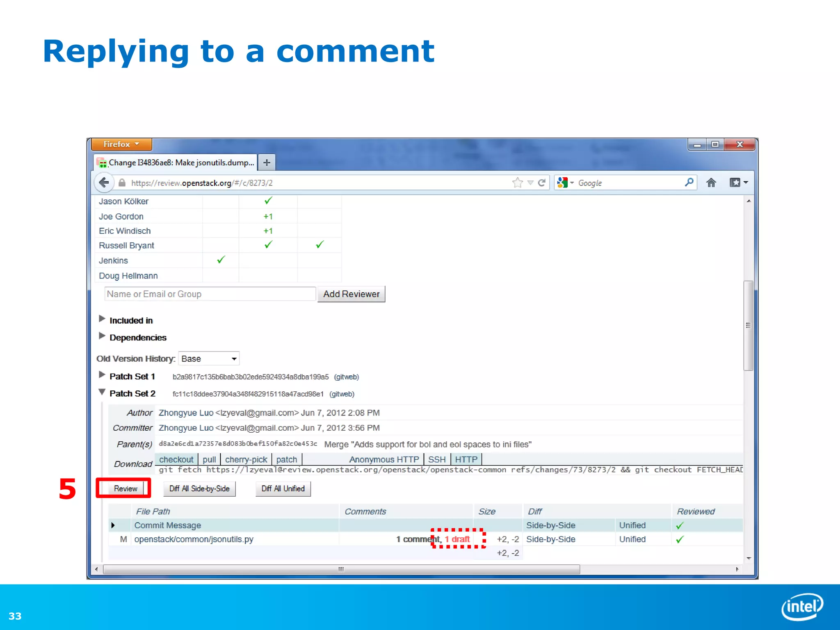Click the browser back arrow button
This screenshot has height=630, width=840.
click(104, 183)
